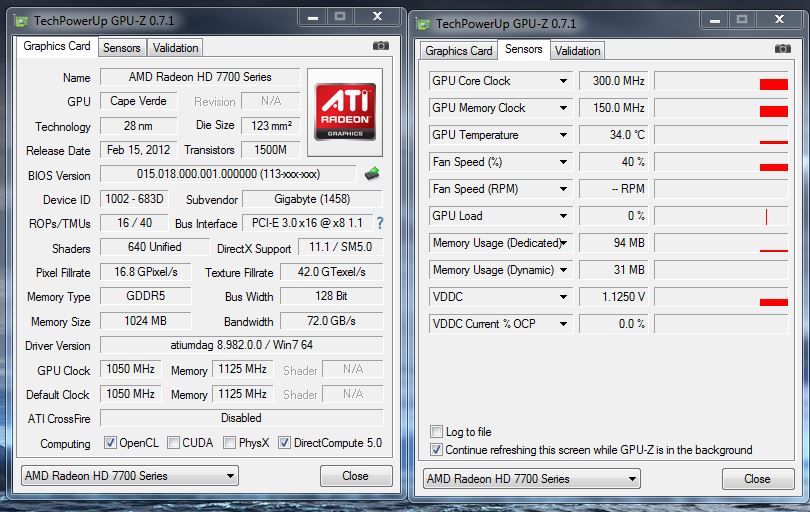
Task: Toggle the PhysX checkbox
Action: 229,443
